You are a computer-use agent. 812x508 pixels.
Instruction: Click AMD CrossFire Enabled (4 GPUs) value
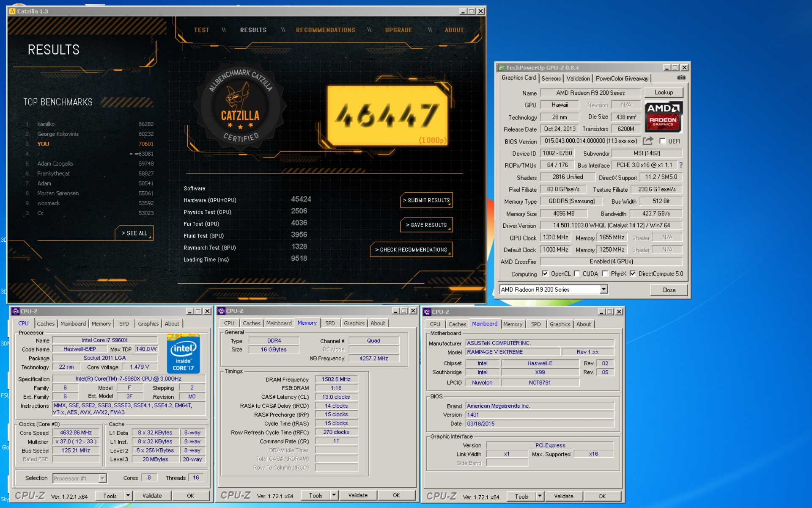click(611, 261)
